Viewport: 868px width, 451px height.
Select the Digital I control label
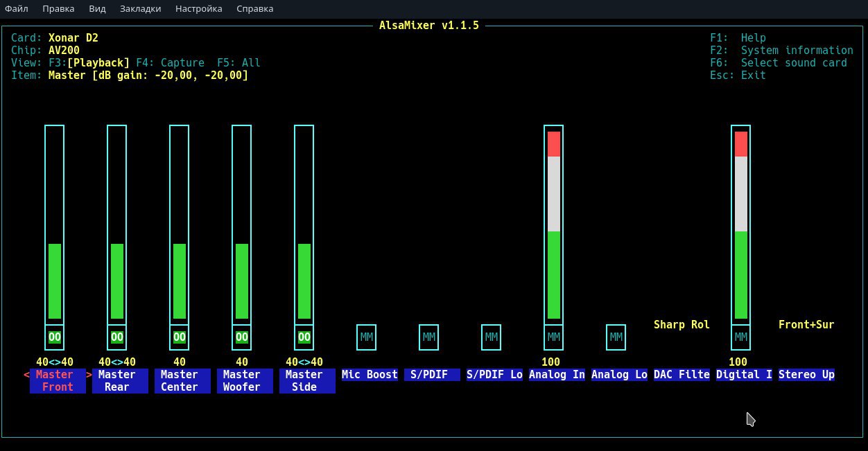pos(744,375)
